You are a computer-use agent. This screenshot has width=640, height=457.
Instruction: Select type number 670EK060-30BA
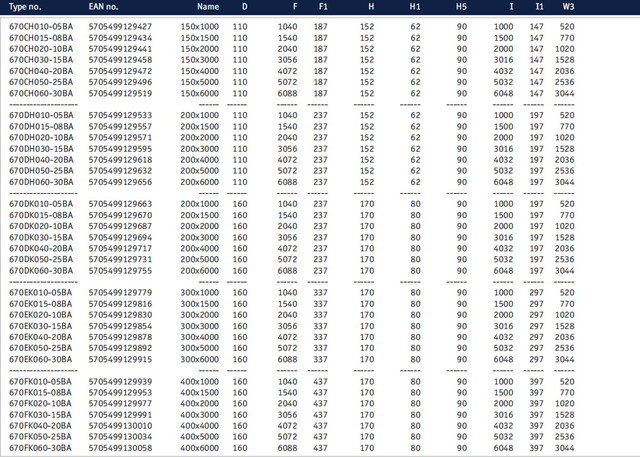pyautogui.click(x=40, y=359)
